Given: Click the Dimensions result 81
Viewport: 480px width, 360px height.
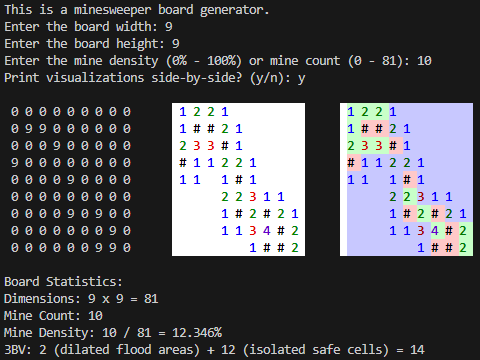Looking at the screenshot, I should click(x=151, y=299).
